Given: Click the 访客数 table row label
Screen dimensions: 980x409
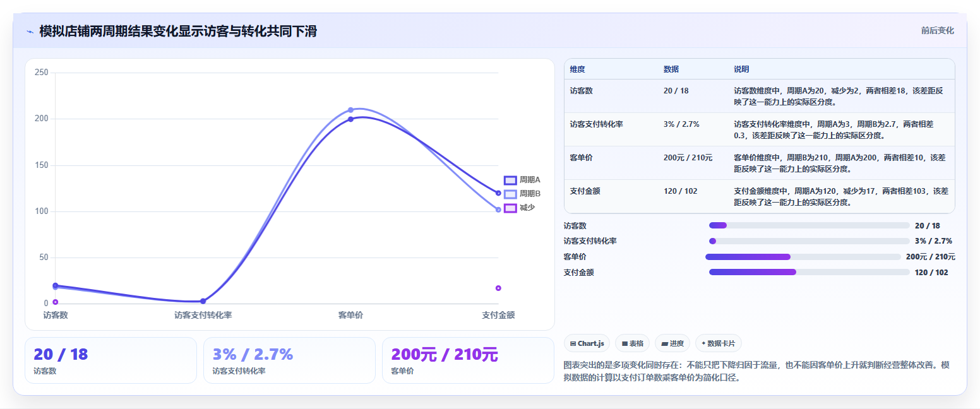Looking at the screenshot, I should [582, 91].
